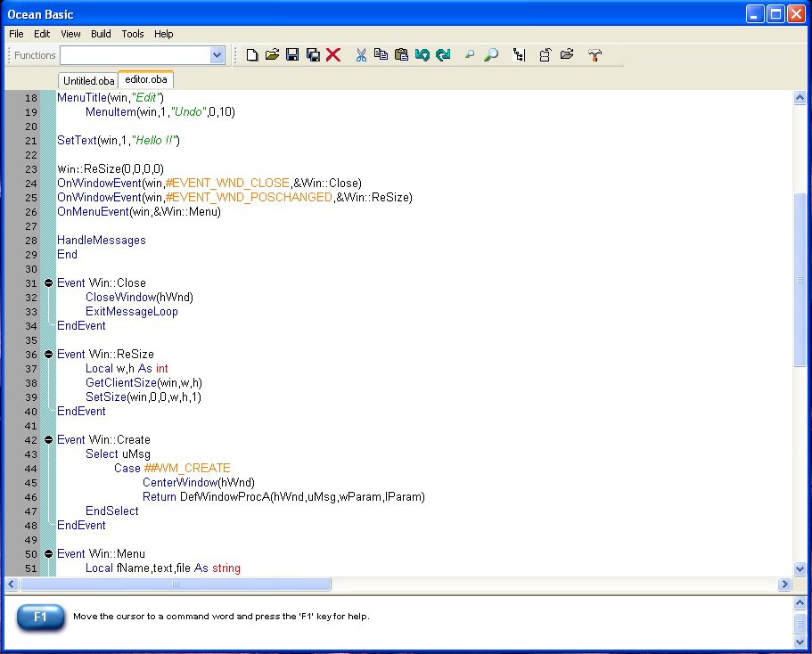The width and height of the screenshot is (812, 654).
Task: Click the document with arrow toolbar icon
Action: click(545, 55)
